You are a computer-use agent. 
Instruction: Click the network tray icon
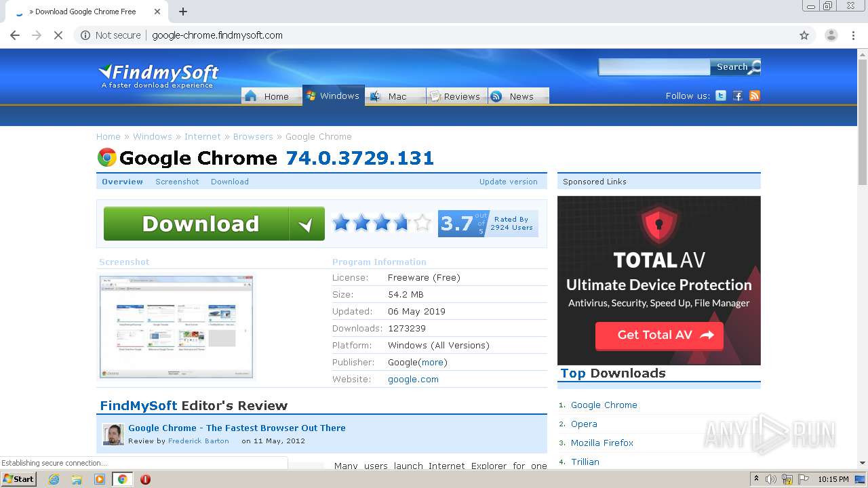pos(787,479)
